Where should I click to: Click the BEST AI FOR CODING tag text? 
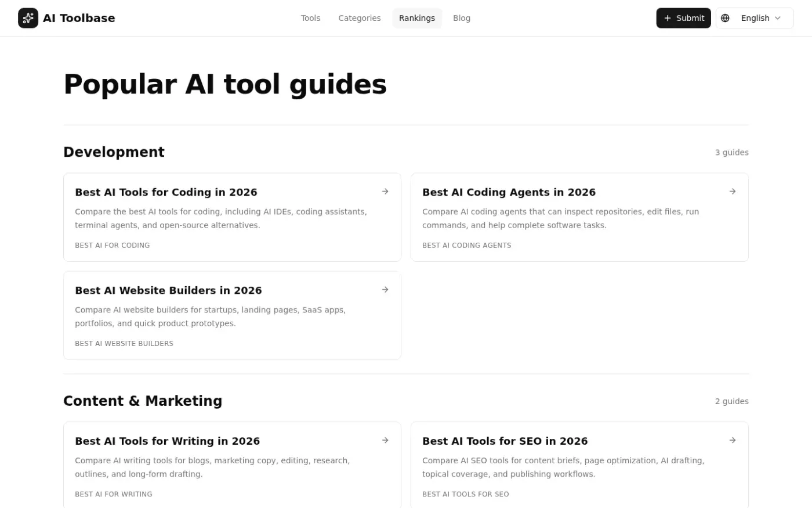coord(112,246)
